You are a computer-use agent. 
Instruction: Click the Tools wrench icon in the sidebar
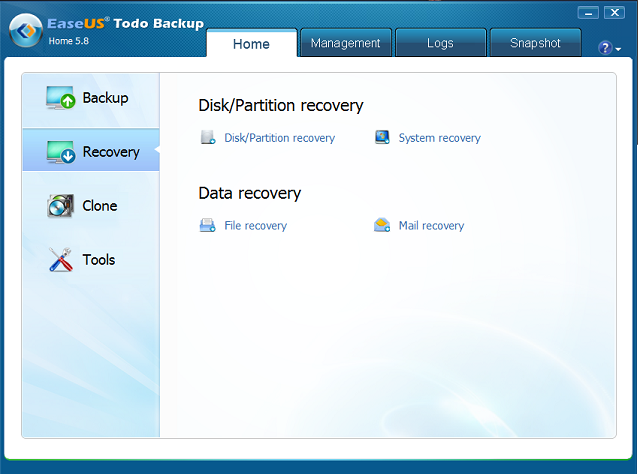click(x=60, y=260)
